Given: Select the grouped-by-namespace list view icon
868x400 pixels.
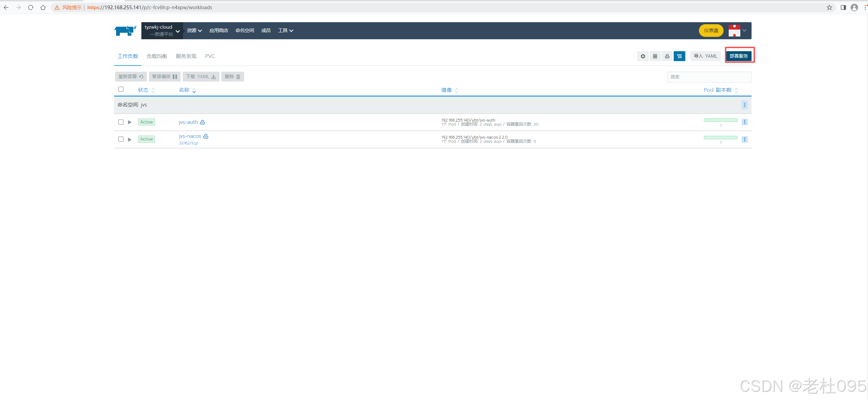Looking at the screenshot, I should pos(679,56).
